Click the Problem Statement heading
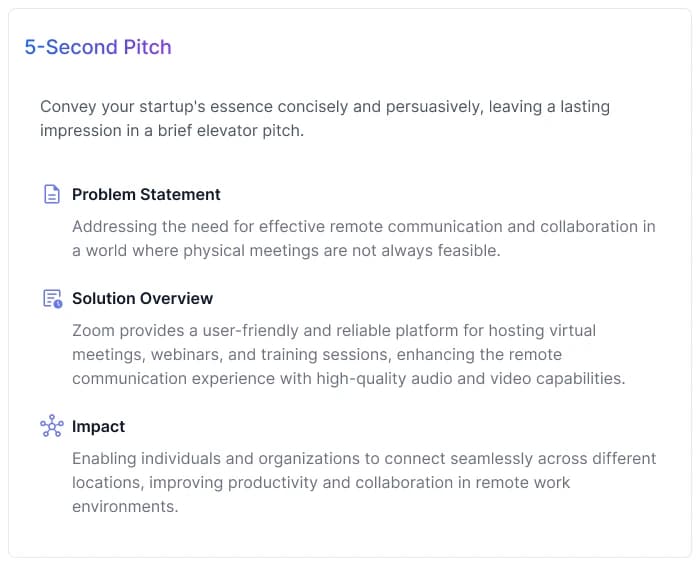Screen dimensions: 700x566 tap(146, 194)
